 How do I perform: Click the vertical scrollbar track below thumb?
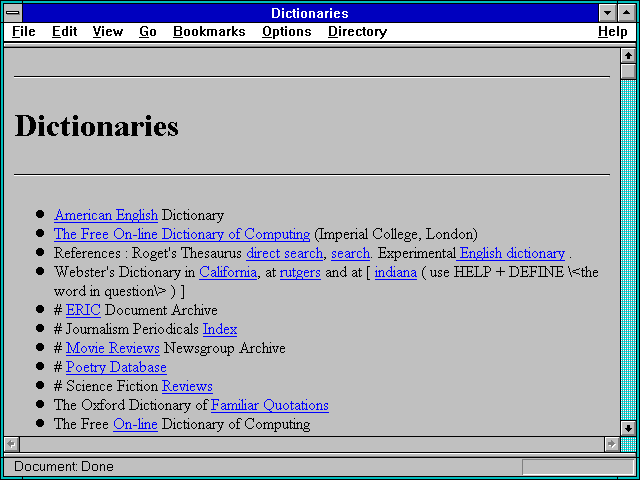click(628, 250)
